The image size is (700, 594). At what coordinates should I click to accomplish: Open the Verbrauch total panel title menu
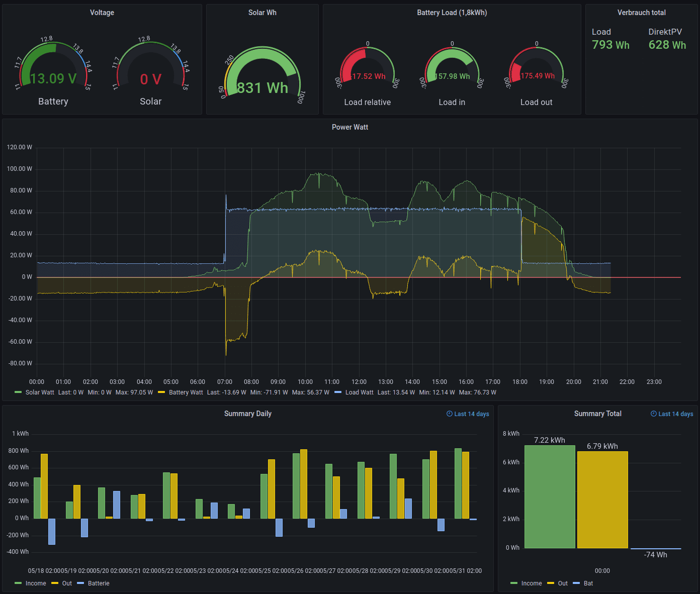coord(642,13)
